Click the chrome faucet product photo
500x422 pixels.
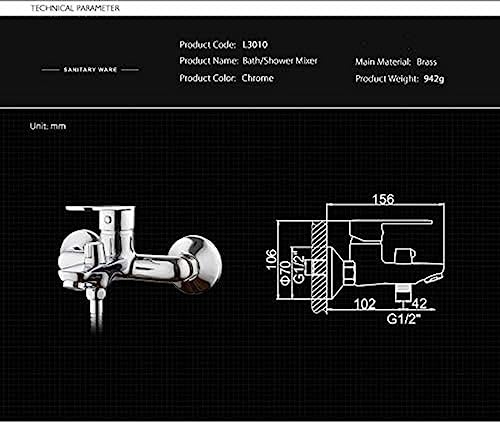pyautogui.click(x=140, y=269)
